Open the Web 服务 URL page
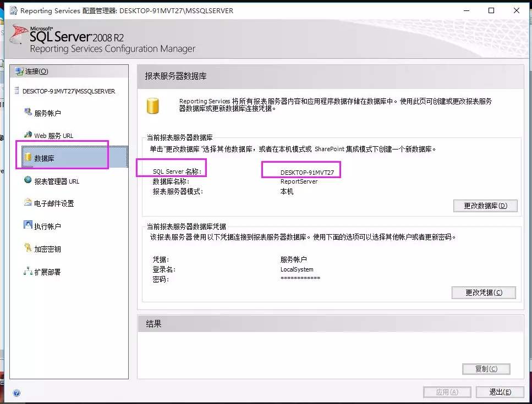 53,136
